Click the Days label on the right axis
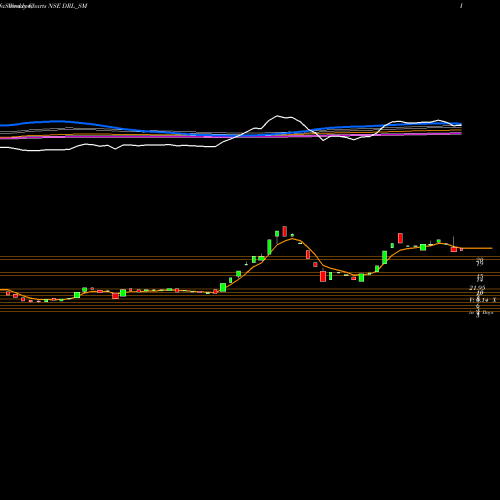The width and height of the screenshot is (500, 500). point(488,313)
